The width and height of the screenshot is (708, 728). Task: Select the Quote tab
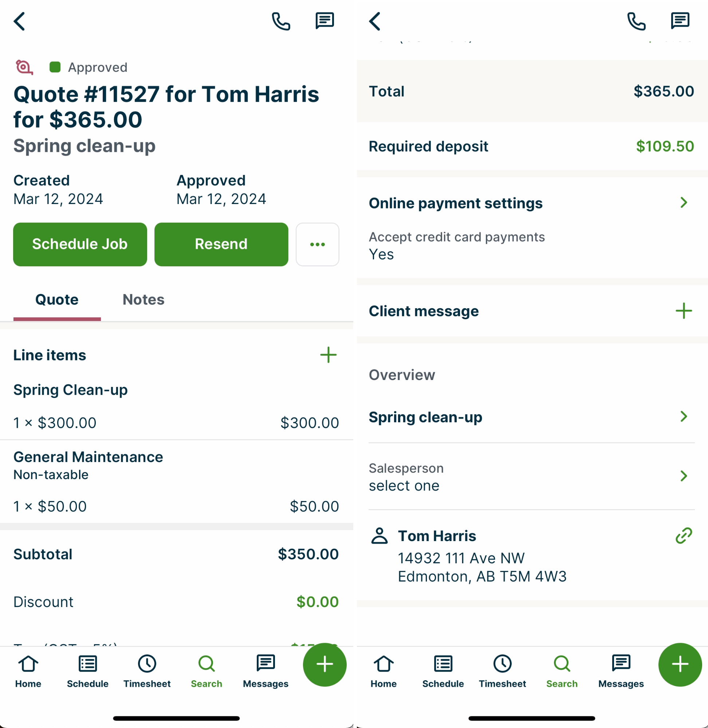pyautogui.click(x=57, y=300)
